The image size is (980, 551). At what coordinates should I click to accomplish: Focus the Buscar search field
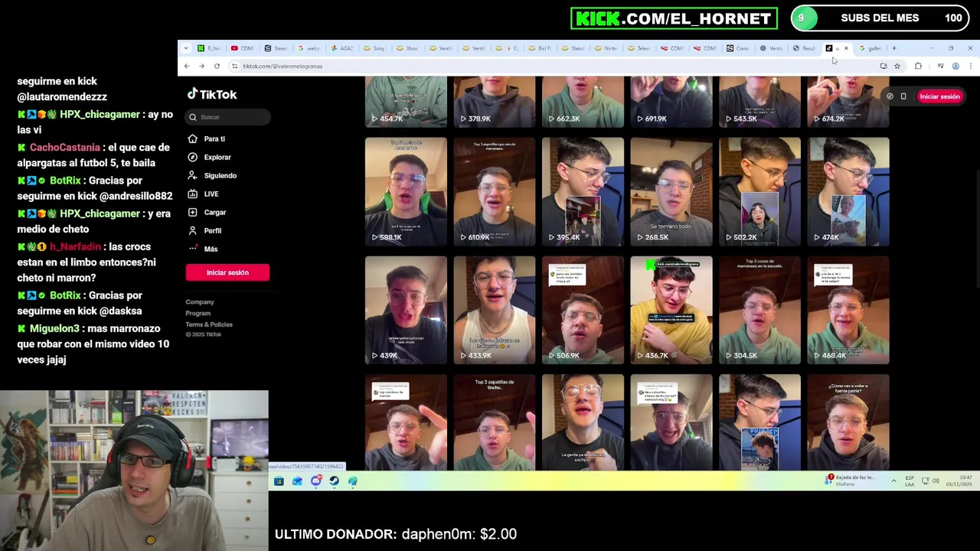(228, 117)
